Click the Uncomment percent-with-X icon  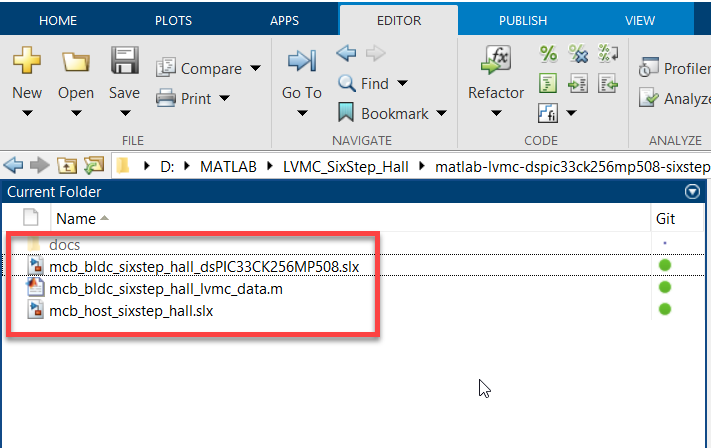(578, 54)
